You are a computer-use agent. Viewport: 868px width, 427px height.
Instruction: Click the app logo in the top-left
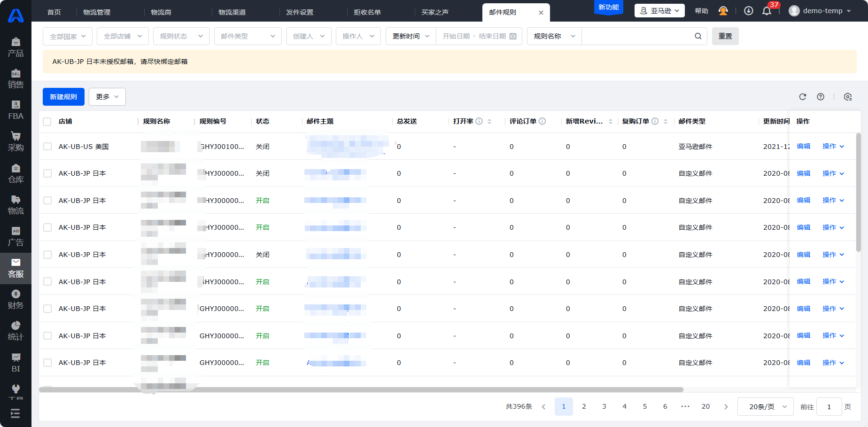pos(15,16)
